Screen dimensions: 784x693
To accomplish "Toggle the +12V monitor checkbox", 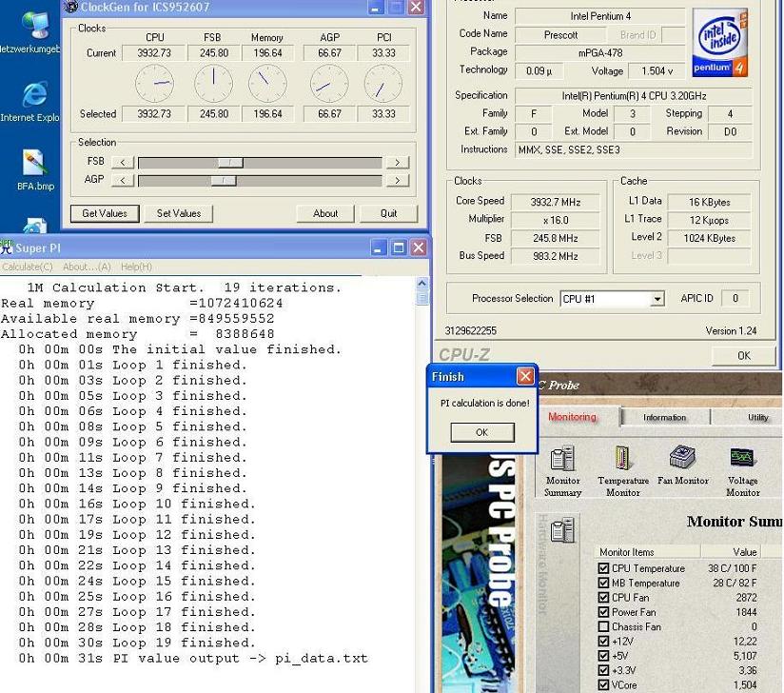I will [603, 641].
